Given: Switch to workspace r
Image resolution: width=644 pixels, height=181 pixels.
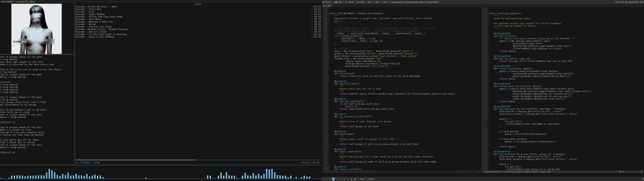Looking at the screenshot, I should [x=327, y=179].
